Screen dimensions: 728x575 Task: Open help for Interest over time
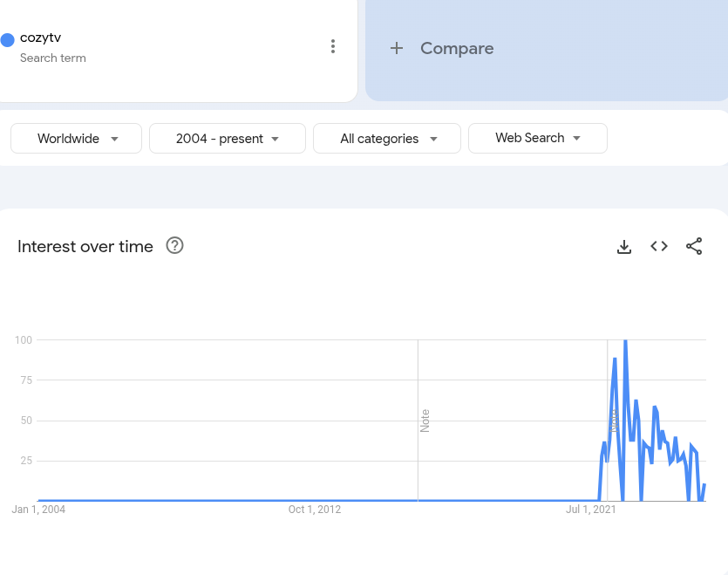click(x=175, y=245)
